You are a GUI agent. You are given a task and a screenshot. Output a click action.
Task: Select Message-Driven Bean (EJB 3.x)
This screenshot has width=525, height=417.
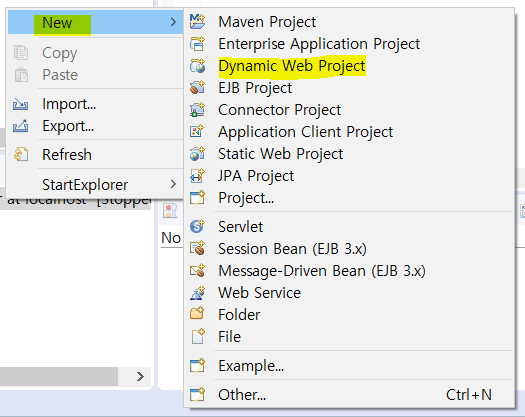pos(349,271)
